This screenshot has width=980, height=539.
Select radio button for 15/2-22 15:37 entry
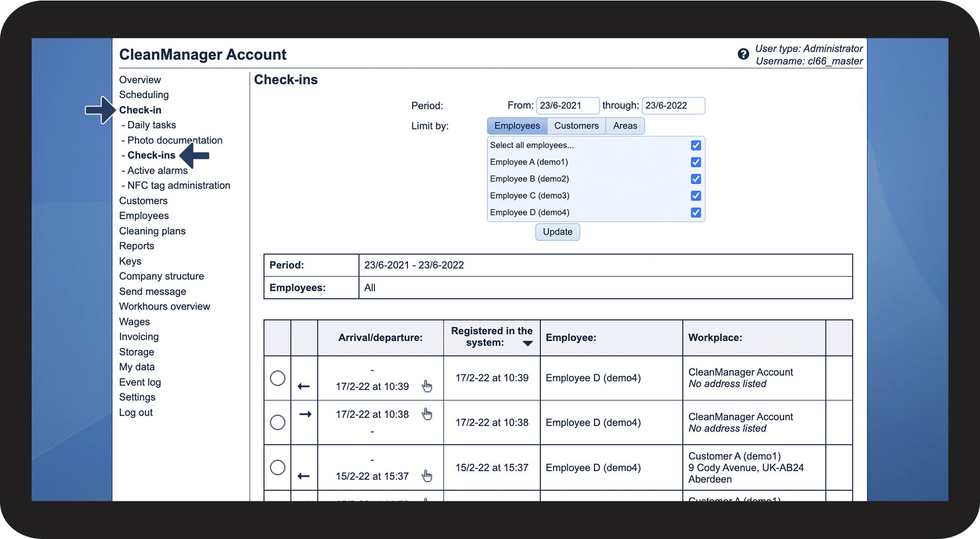(277, 467)
